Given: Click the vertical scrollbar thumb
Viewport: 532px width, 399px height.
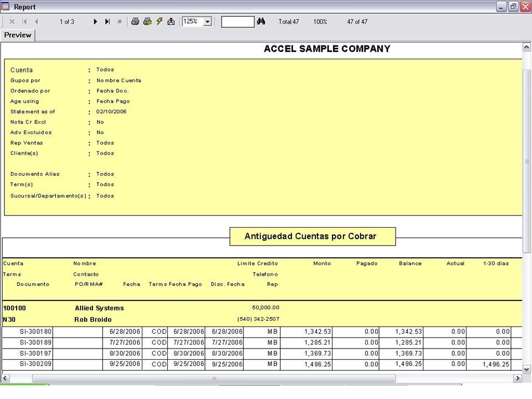Looking at the screenshot, I should pos(526,161).
